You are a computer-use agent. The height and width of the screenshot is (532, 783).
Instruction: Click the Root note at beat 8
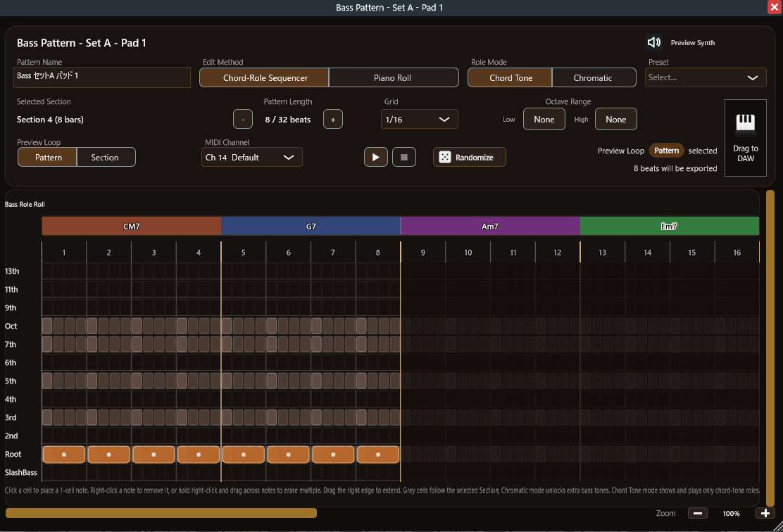378,455
